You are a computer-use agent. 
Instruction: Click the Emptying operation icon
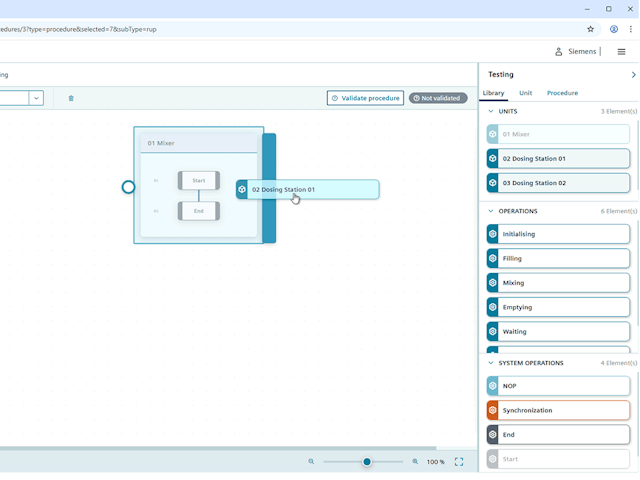point(493,307)
